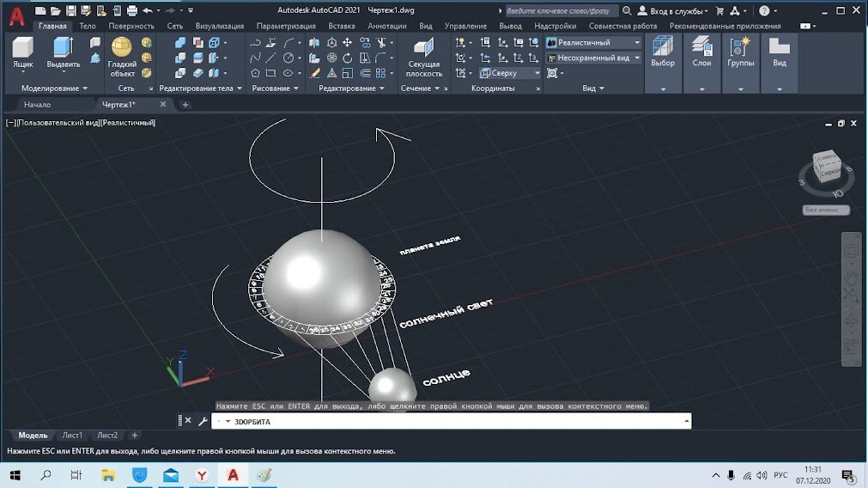Click the Print (plot) icon in quick access toolbar
The height and width of the screenshot is (488, 868).
(131, 10)
